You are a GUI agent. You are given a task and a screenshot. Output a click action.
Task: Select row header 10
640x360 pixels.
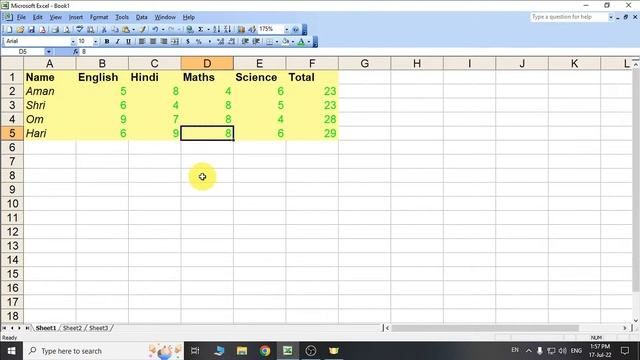click(x=12, y=204)
